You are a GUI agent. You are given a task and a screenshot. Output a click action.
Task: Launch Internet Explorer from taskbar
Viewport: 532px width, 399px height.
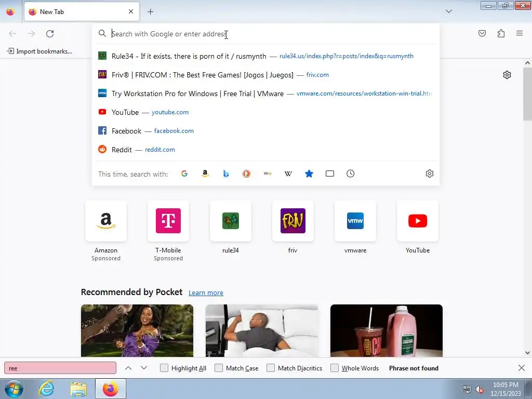(46, 389)
